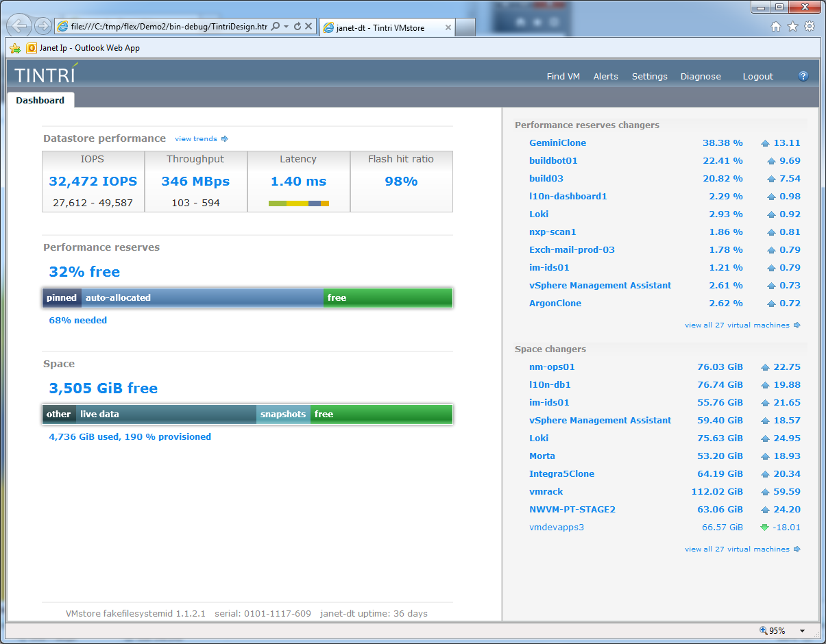This screenshot has height=644, width=826.
Task: Open the Morta VM link
Action: [542, 456]
